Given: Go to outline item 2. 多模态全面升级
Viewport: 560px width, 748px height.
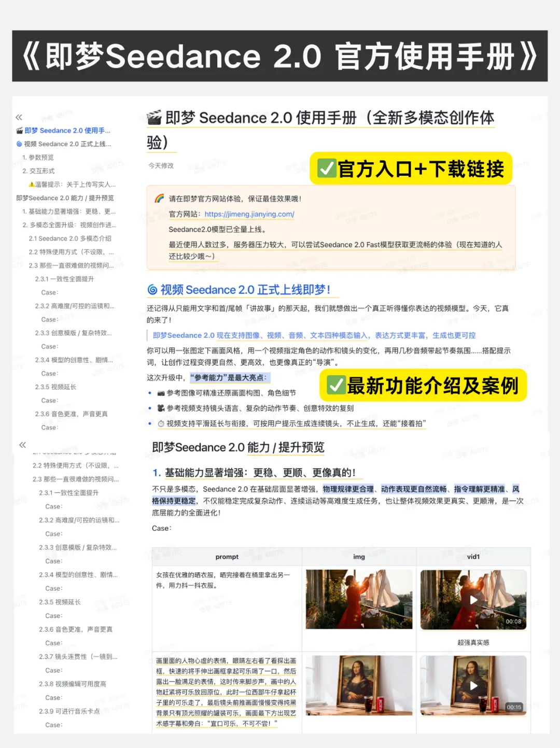Looking at the screenshot, I should point(69,225).
